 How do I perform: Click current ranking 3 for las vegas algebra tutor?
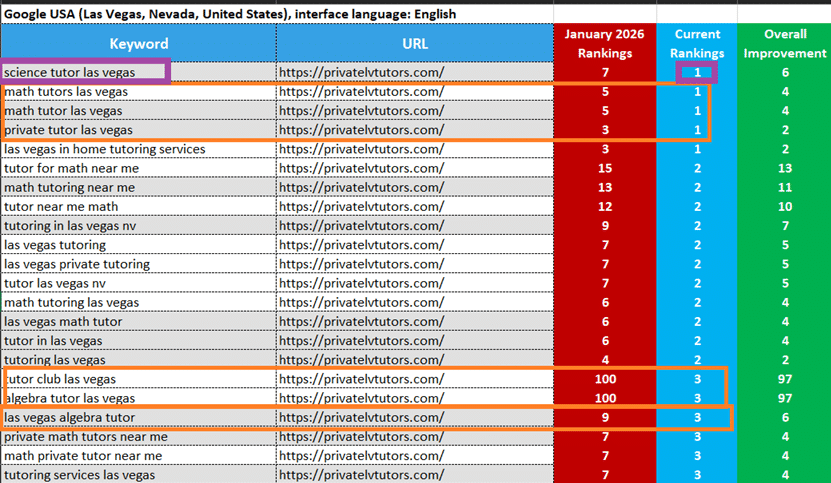click(697, 417)
